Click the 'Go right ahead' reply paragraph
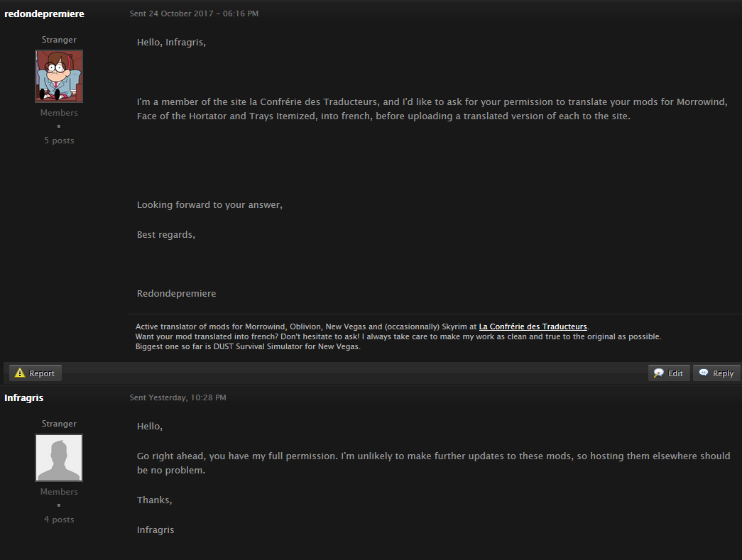 (x=433, y=463)
